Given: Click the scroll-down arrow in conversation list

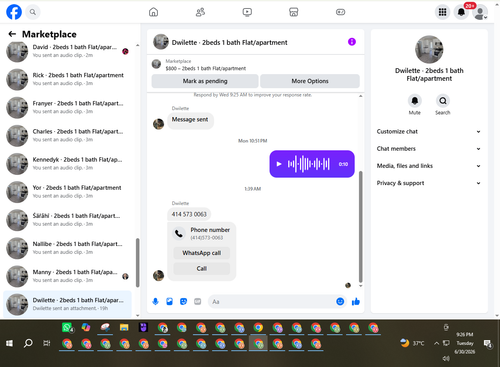Looking at the screenshot, I should (x=137, y=315).
